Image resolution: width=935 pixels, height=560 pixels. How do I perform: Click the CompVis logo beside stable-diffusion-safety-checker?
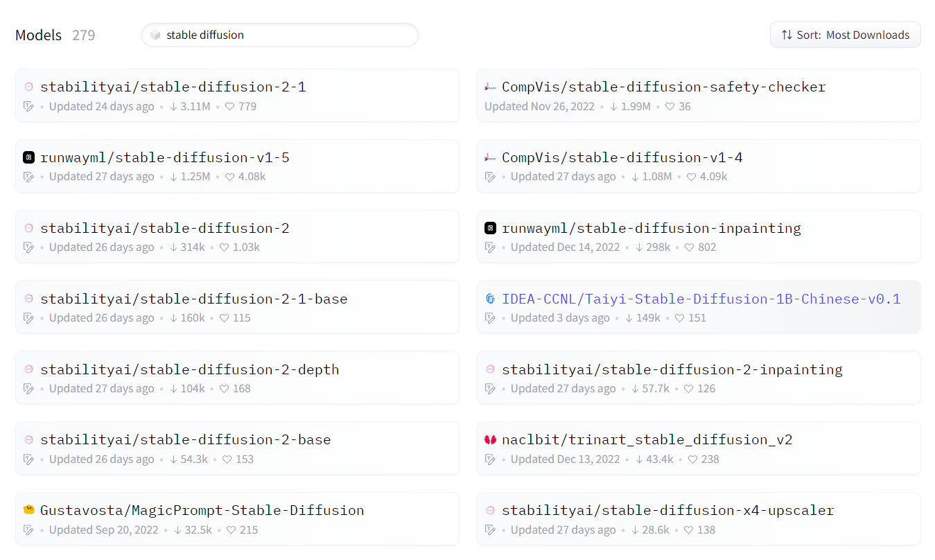(x=490, y=87)
